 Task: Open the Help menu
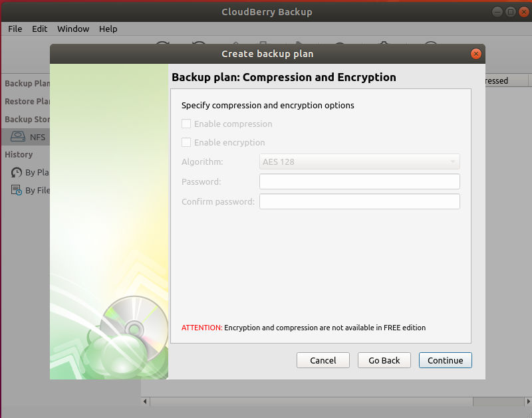tap(108, 29)
